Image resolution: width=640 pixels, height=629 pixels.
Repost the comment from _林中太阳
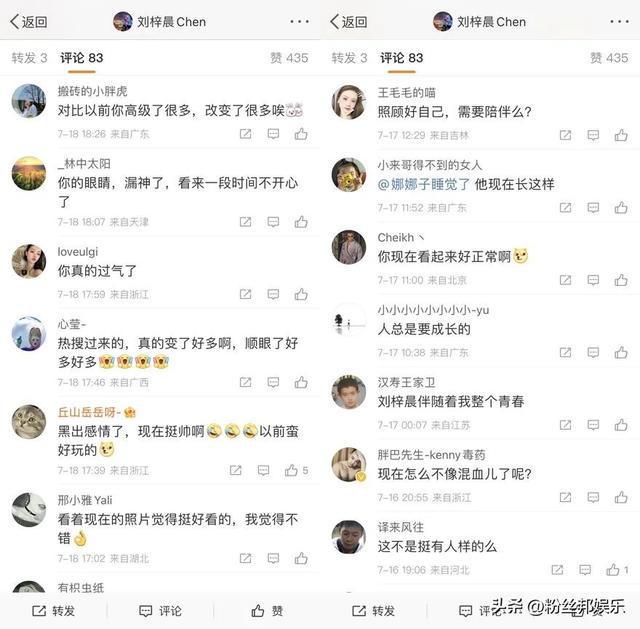[x=245, y=222]
